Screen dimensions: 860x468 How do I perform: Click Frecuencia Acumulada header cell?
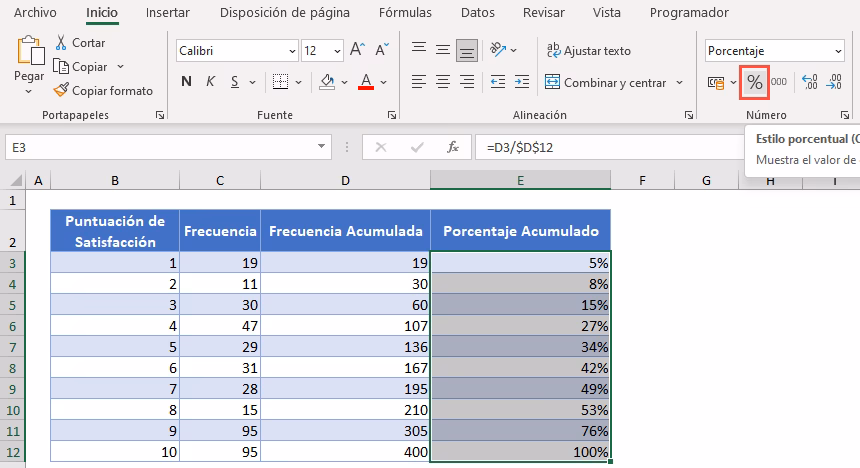click(346, 231)
